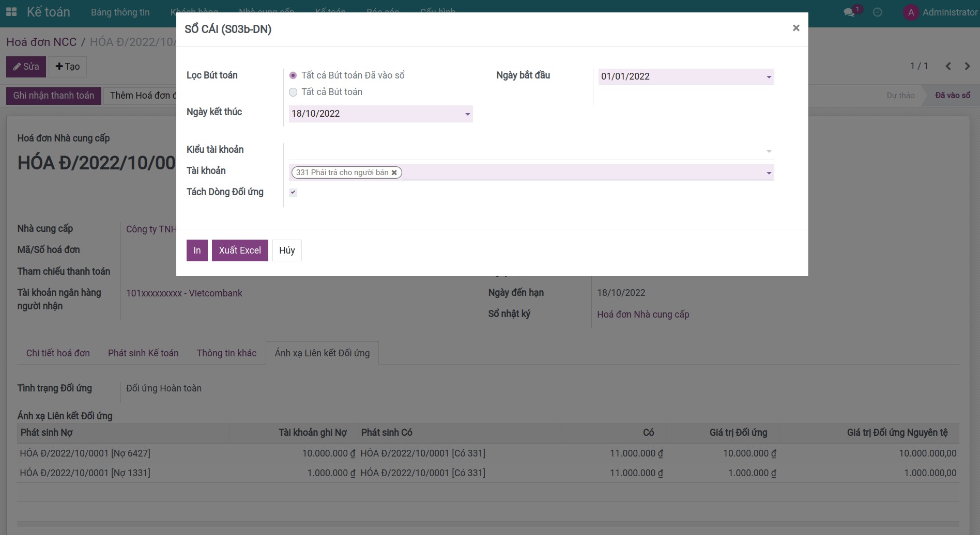Switch to Phát sinh Kế toán tab
980x535 pixels.
(143, 353)
